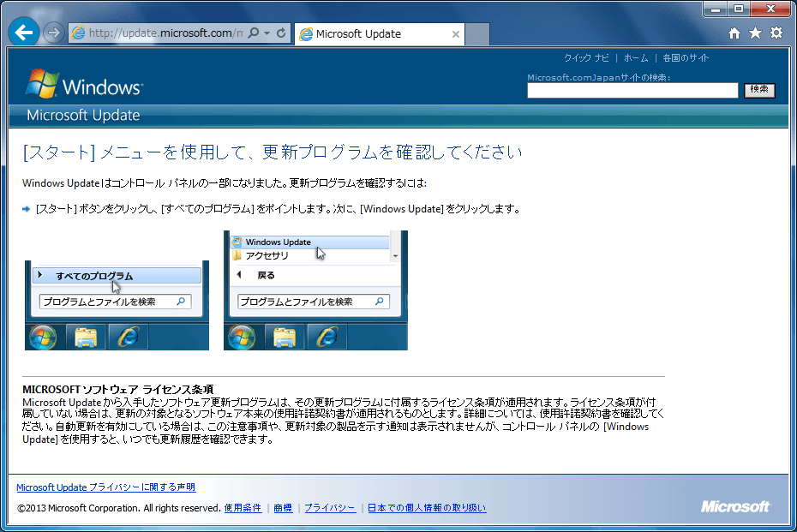797x532 pixels.
Task: Select the Microsoft Update tab
Action: (x=379, y=34)
